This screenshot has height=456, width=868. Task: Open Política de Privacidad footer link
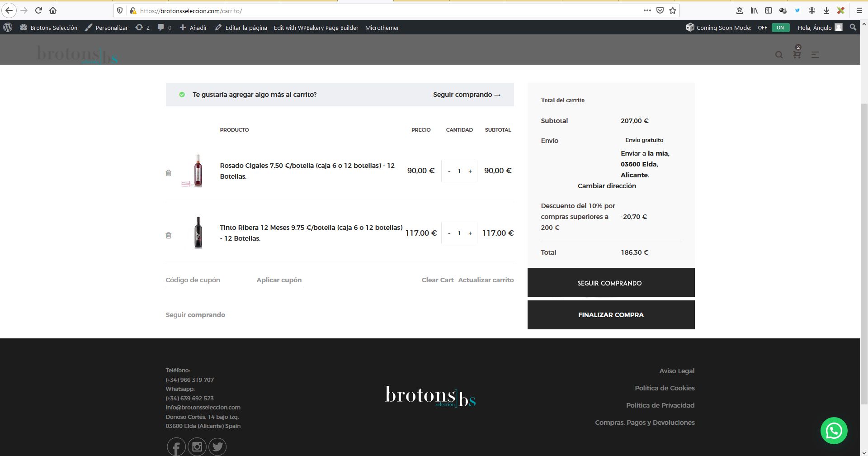point(660,405)
